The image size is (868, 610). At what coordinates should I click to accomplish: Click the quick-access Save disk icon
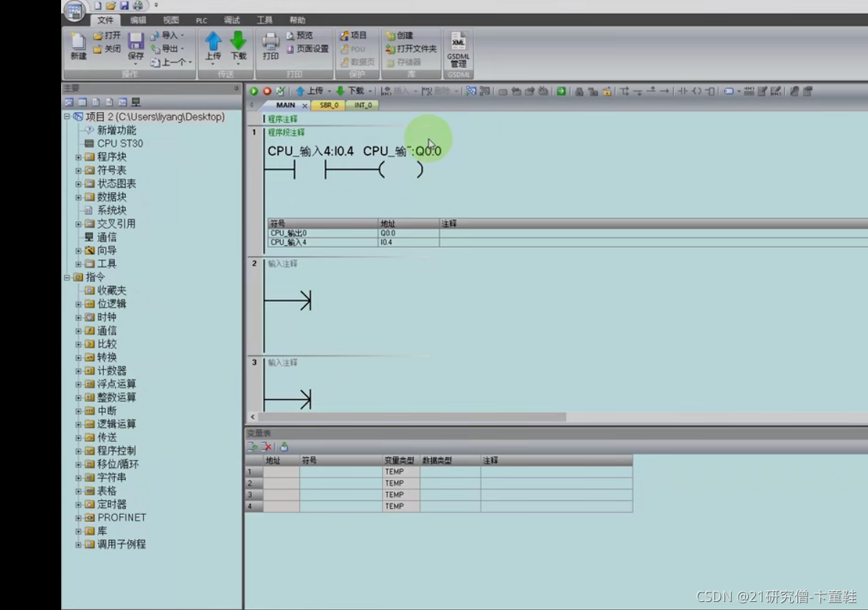124,6
